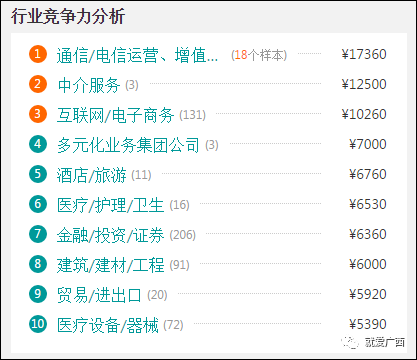The height and width of the screenshot is (360, 417).
Task: Click the orange rank 1 badge
Action: tap(38, 54)
